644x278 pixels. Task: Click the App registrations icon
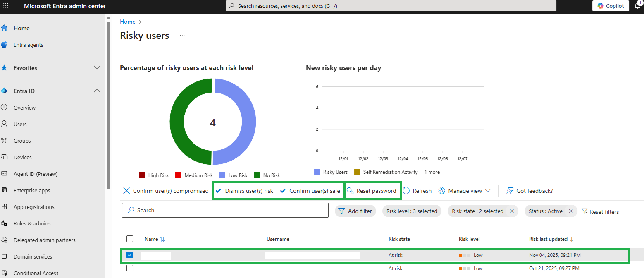4,207
